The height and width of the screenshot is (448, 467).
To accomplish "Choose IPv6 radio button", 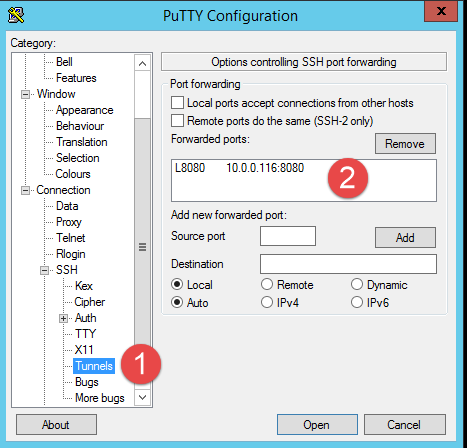I will click(x=357, y=303).
